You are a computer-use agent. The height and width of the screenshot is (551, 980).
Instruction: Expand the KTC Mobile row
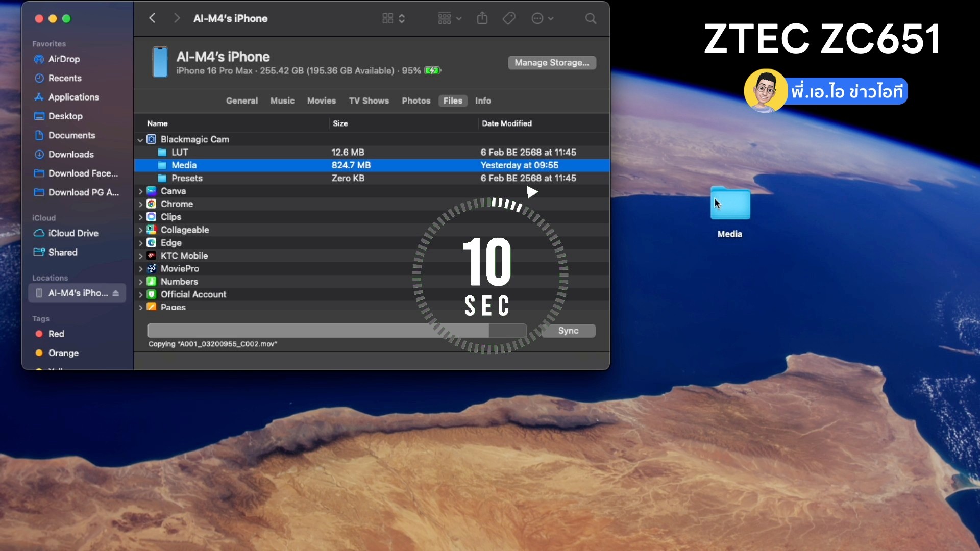pyautogui.click(x=140, y=256)
